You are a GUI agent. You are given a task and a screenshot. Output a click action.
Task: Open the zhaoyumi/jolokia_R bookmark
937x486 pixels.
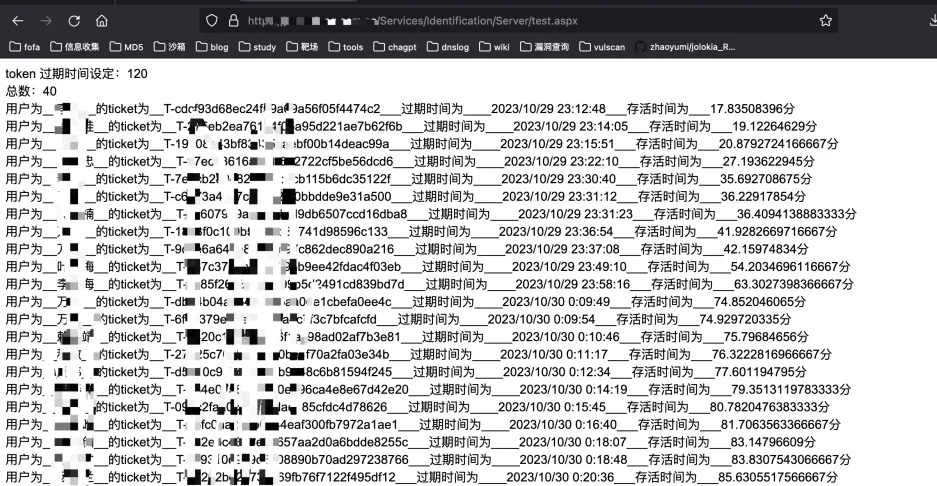[x=685, y=47]
